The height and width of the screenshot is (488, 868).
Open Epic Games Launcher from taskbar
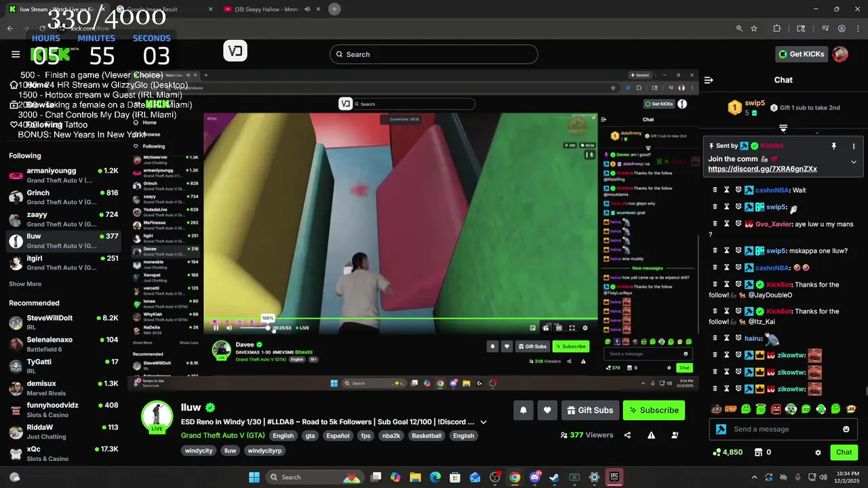614,477
